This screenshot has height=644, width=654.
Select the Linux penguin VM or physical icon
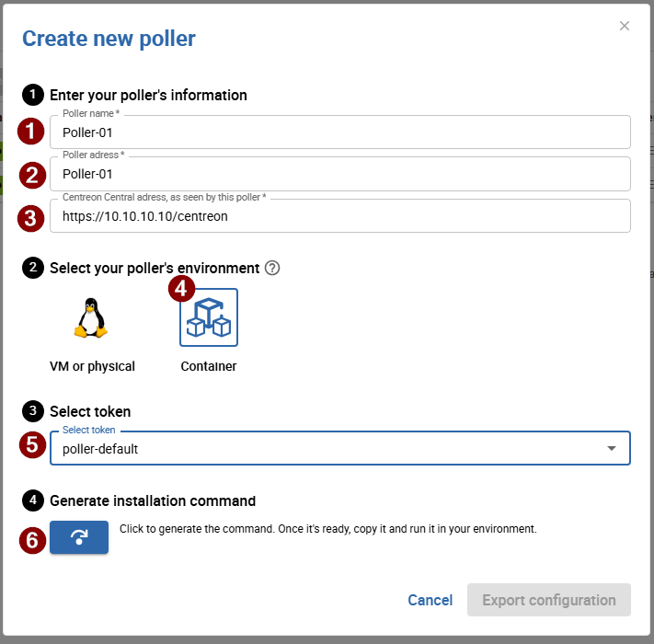coord(91,317)
